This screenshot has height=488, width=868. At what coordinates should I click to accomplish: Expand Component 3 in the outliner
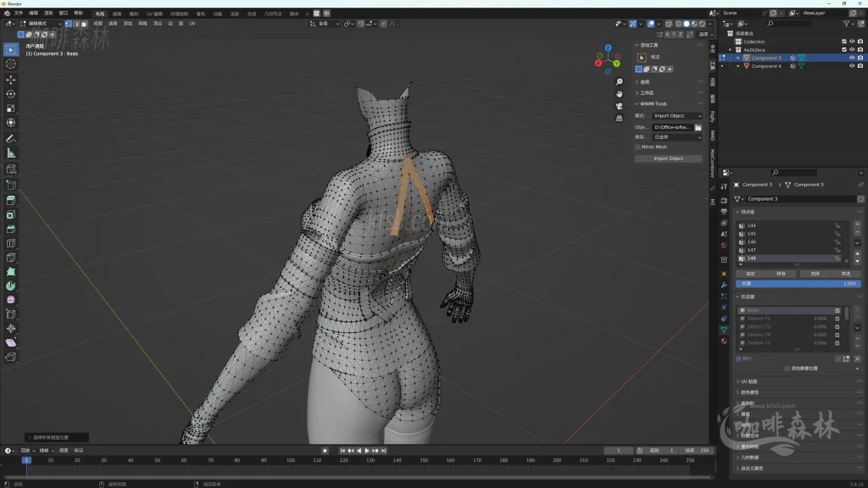738,58
